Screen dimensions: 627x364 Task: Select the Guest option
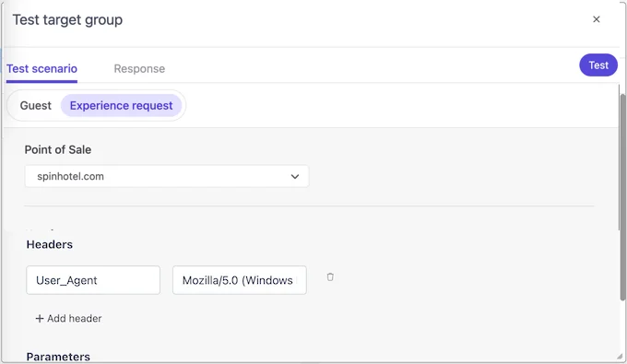click(36, 105)
